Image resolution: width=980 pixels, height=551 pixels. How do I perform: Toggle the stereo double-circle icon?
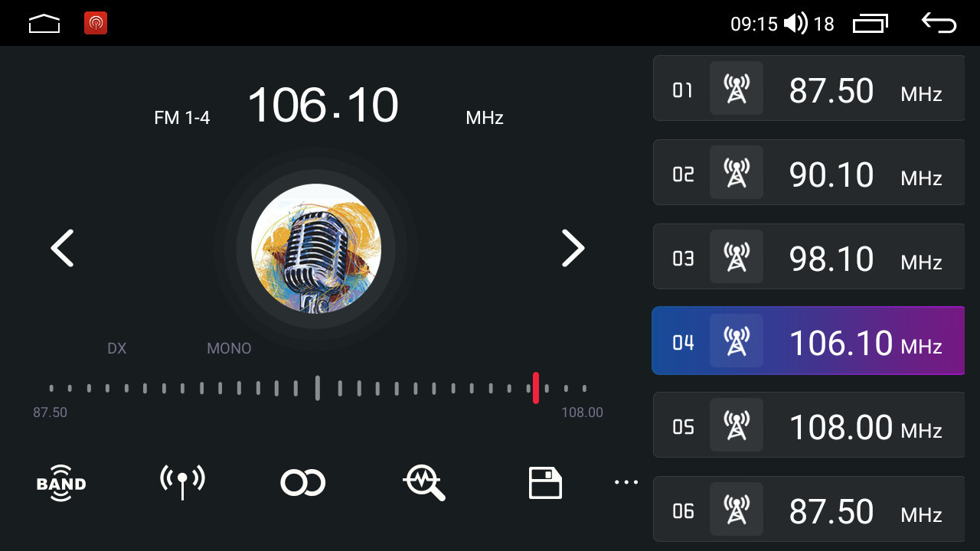pyautogui.click(x=303, y=483)
